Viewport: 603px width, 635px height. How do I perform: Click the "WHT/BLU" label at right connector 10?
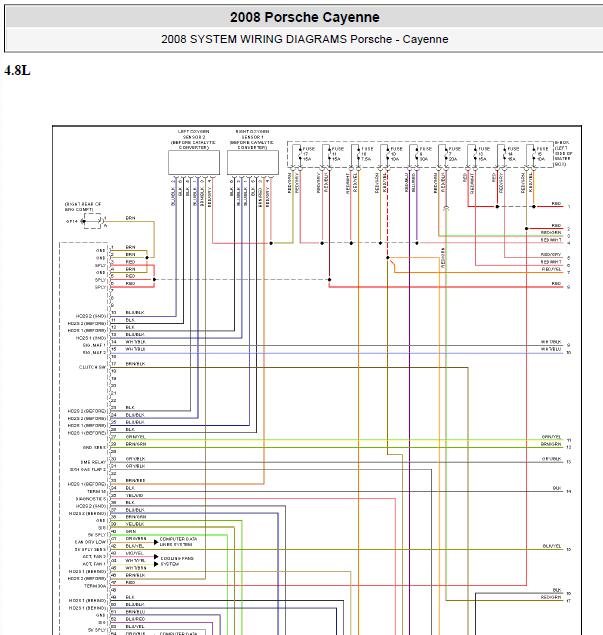click(x=551, y=349)
